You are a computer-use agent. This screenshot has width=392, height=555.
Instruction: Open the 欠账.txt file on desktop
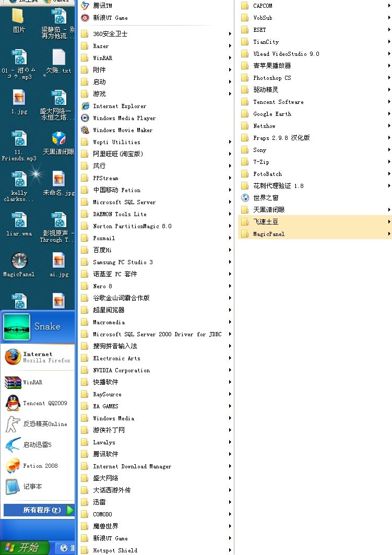point(58,61)
